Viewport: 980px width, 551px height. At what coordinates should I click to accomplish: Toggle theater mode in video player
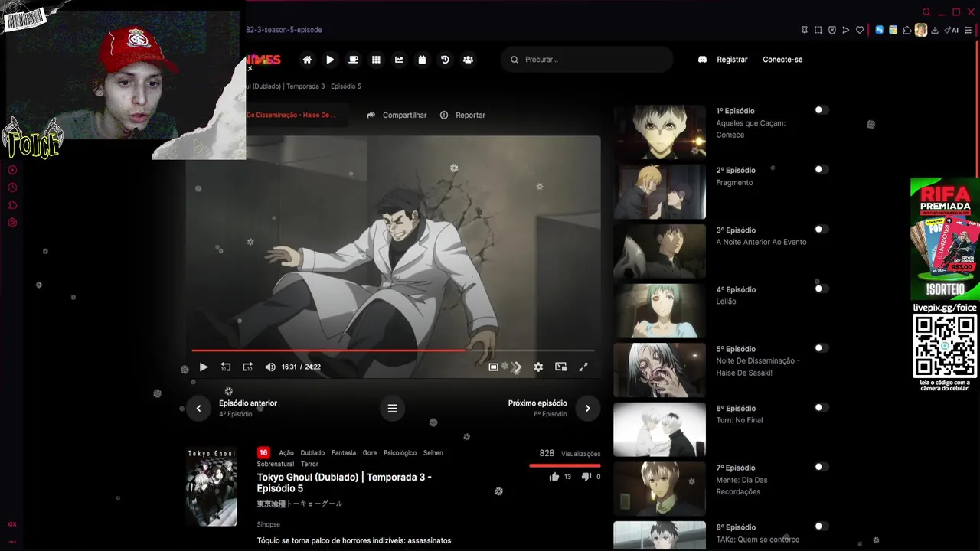click(494, 367)
